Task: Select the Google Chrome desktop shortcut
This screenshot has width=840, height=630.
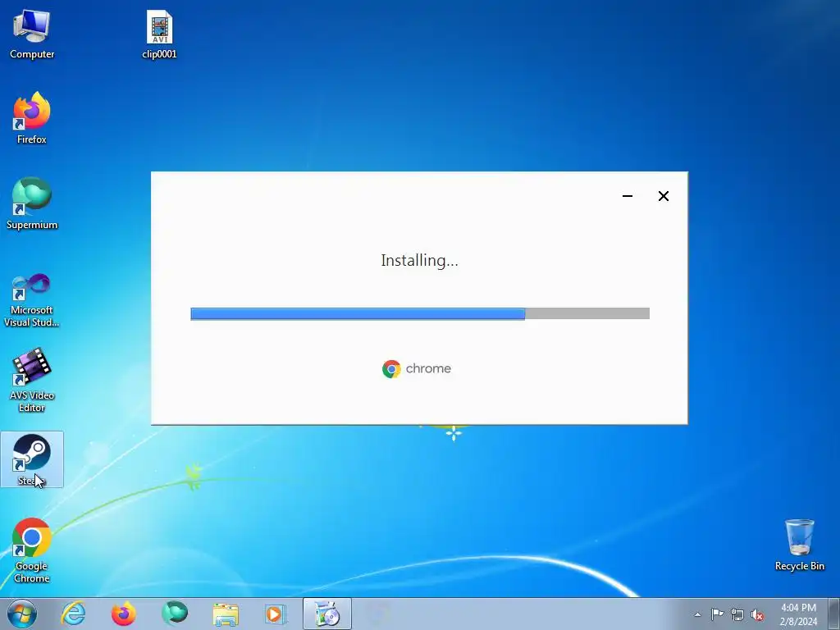Action: click(32, 550)
